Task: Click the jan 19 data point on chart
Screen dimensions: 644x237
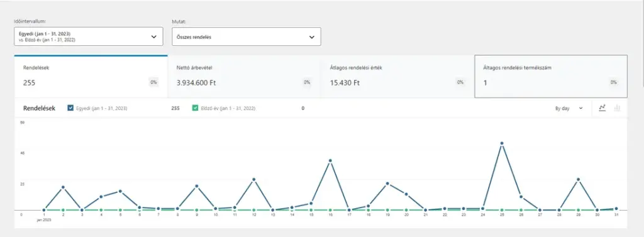Action: point(387,184)
